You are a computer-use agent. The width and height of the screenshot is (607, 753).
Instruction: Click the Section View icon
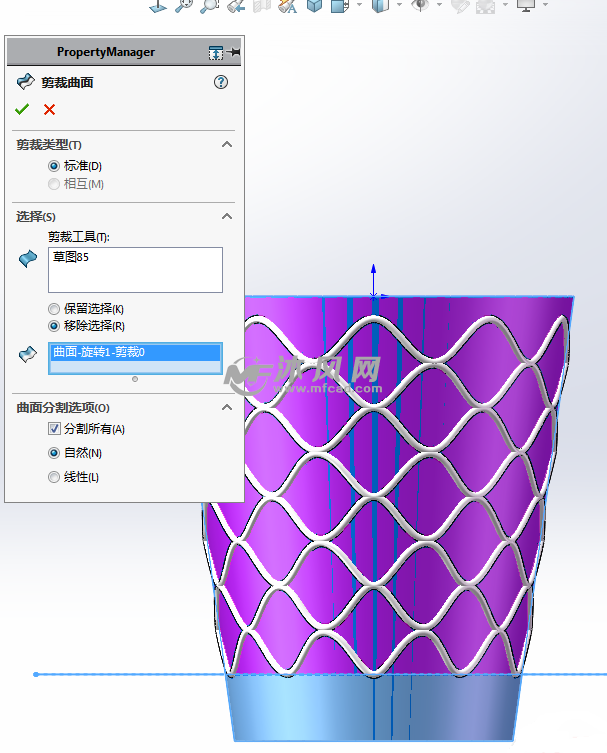point(262,6)
